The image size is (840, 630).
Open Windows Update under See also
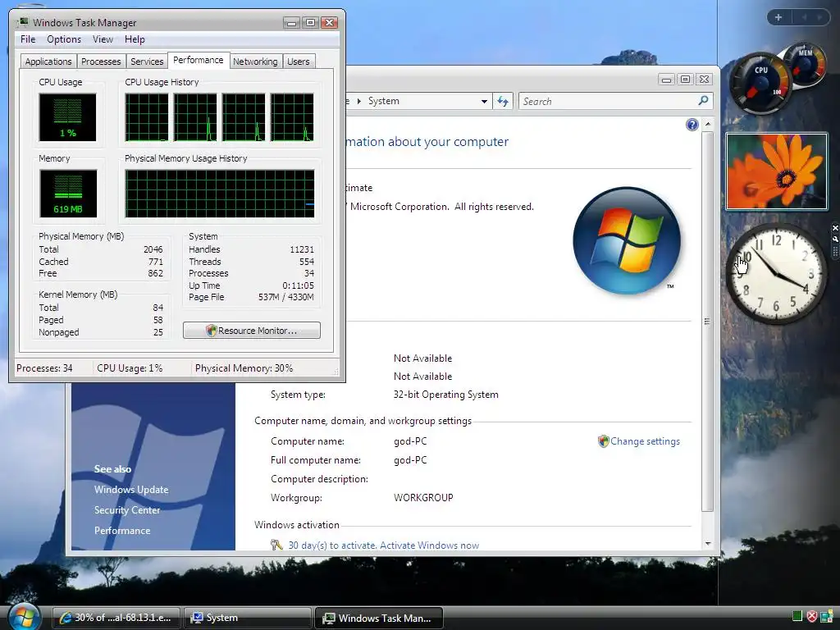point(131,489)
